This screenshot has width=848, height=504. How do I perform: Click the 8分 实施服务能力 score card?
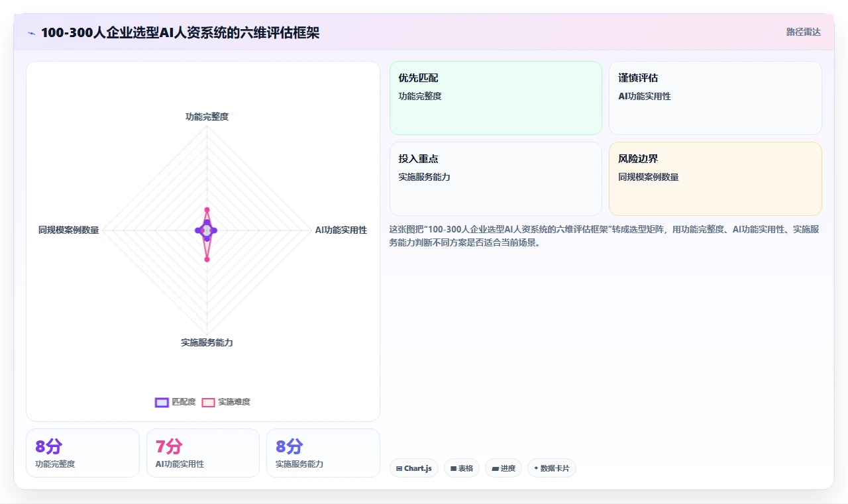pyautogui.click(x=323, y=453)
